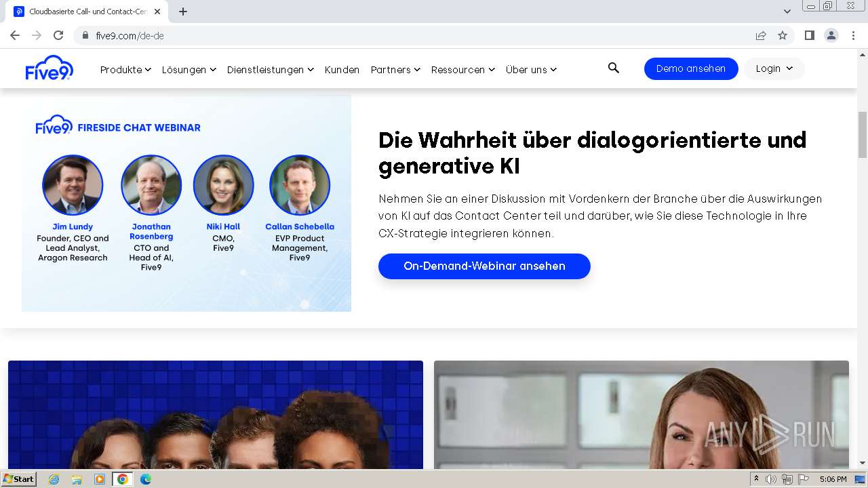Launch Internet Explorer from the taskbar
868x488 pixels.
point(54,479)
